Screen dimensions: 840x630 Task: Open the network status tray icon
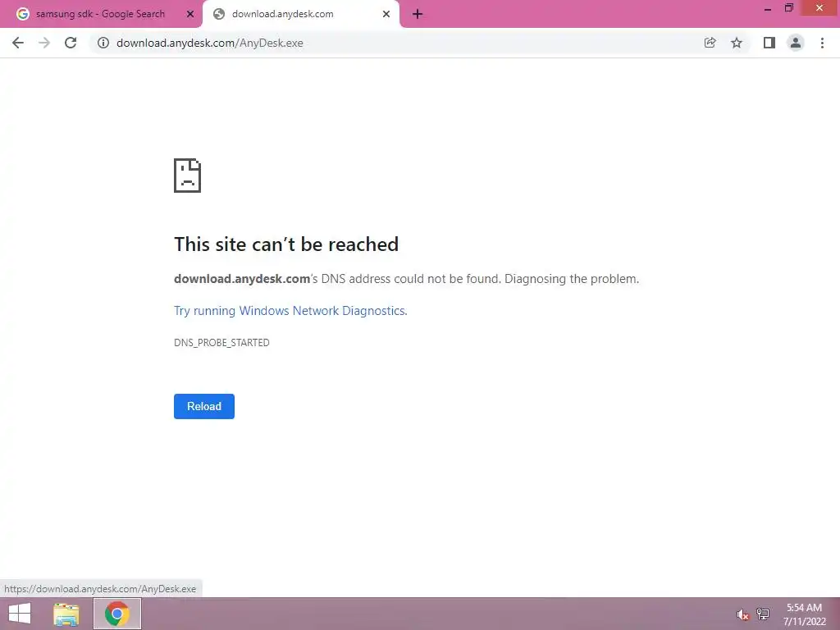763,614
